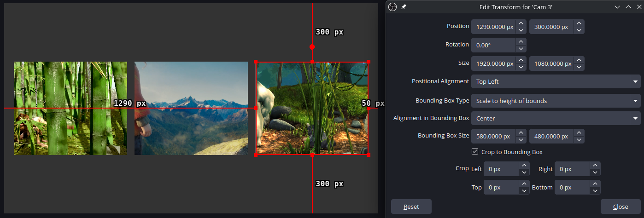Click the Close button at bottom right

(x=621, y=207)
